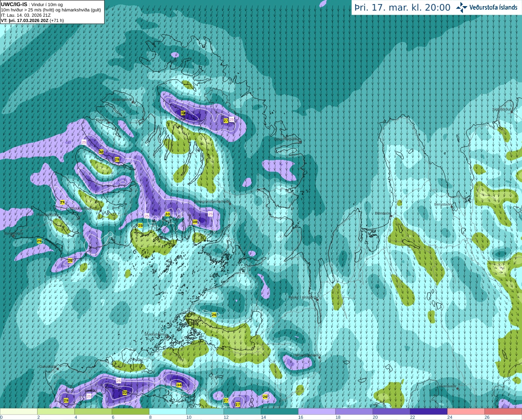Click the Bolungarvík station label
Image resolution: width=522 pixels, height=420 pixels.
coord(122,99)
